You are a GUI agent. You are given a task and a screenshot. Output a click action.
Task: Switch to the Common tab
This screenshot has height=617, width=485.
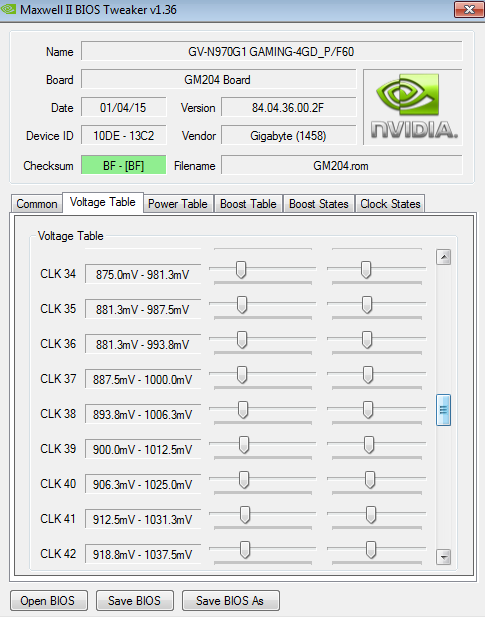[37, 204]
